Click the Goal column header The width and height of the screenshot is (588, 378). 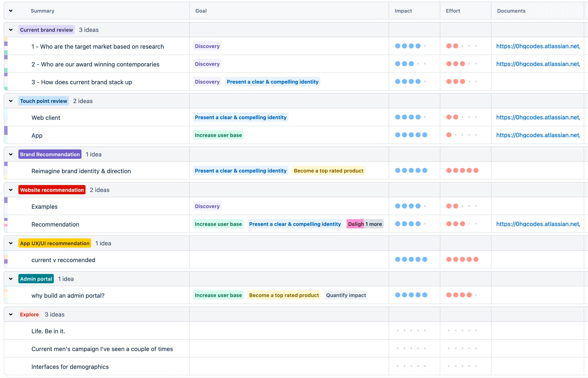pyautogui.click(x=201, y=11)
